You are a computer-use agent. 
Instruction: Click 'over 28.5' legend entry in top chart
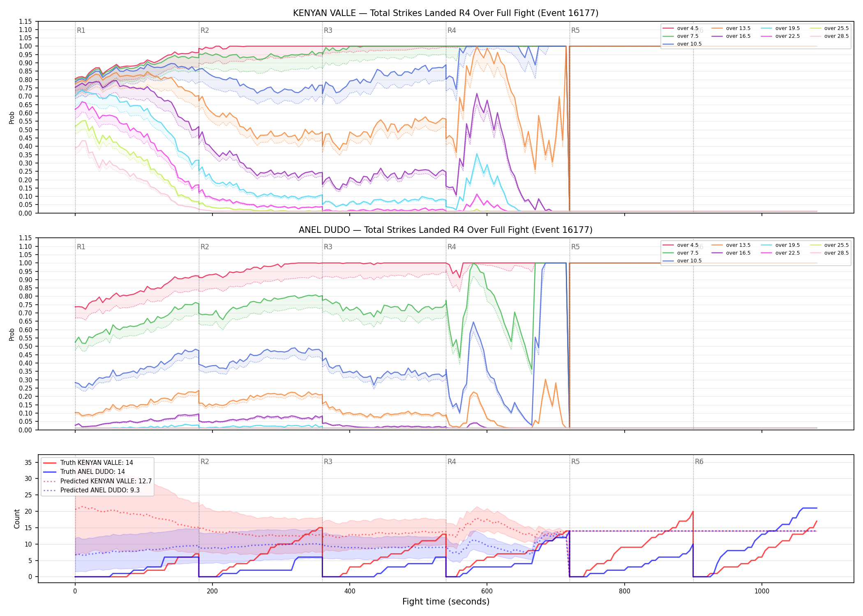coord(829,36)
